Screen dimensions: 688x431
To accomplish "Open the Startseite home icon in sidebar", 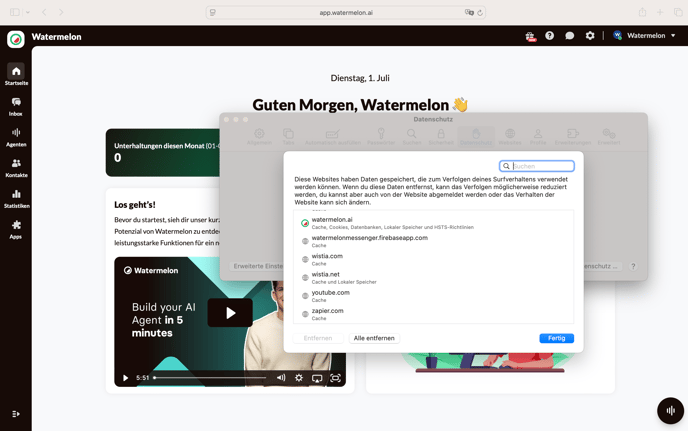I will tap(16, 72).
